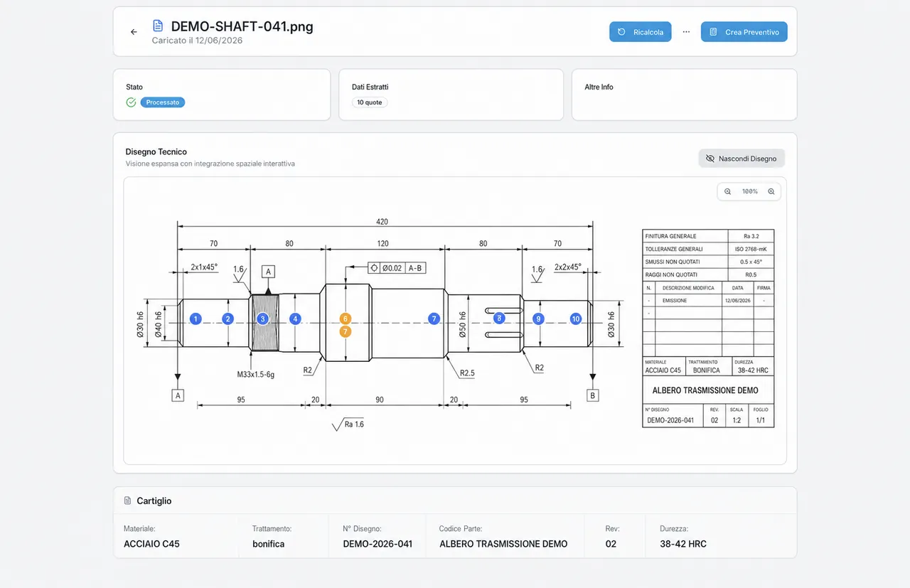Click the Caricato il 12/06/2026 text

[x=197, y=41]
